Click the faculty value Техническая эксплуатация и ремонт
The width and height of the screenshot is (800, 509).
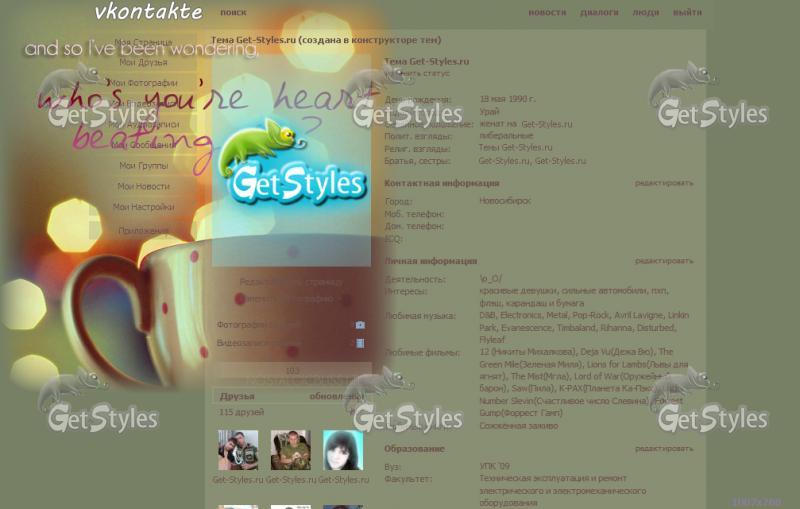(553, 478)
